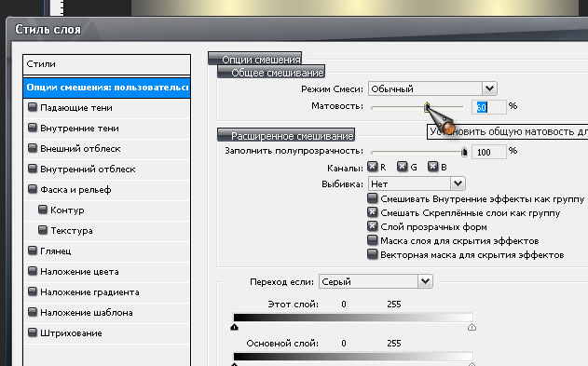588x366 pixels.
Task: Turn on the Внешний отблеск checkbox
Action: point(33,148)
